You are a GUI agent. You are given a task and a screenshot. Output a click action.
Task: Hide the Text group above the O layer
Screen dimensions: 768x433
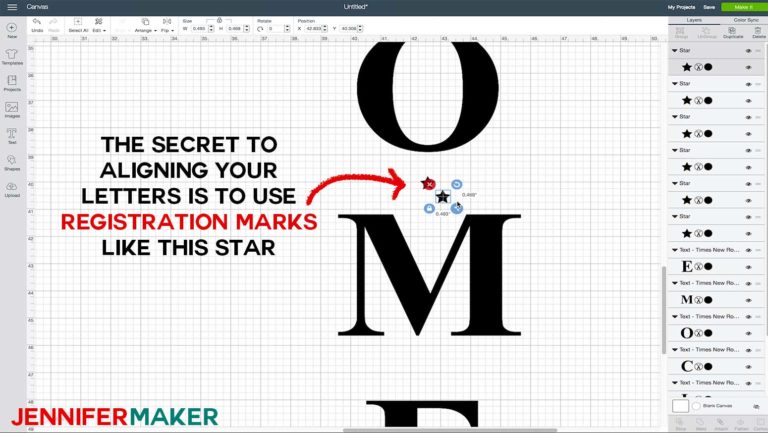click(x=748, y=317)
